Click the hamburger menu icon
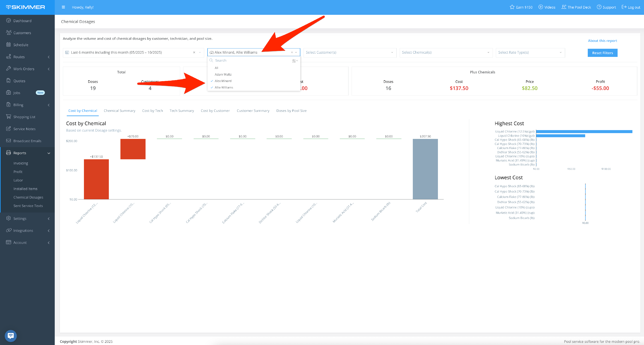Viewport: 644px width, 345px height. pos(63,7)
